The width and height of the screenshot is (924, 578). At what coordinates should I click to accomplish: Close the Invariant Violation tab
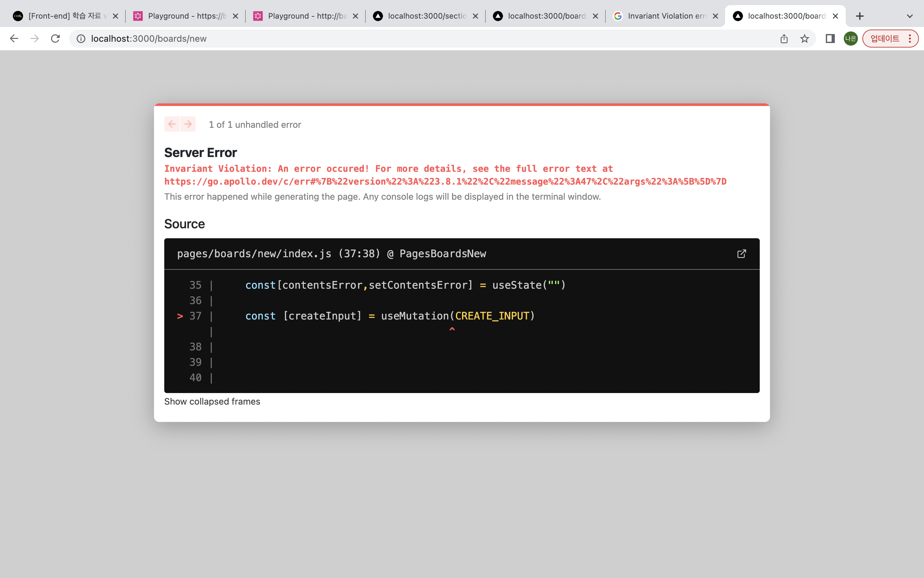coord(715,16)
